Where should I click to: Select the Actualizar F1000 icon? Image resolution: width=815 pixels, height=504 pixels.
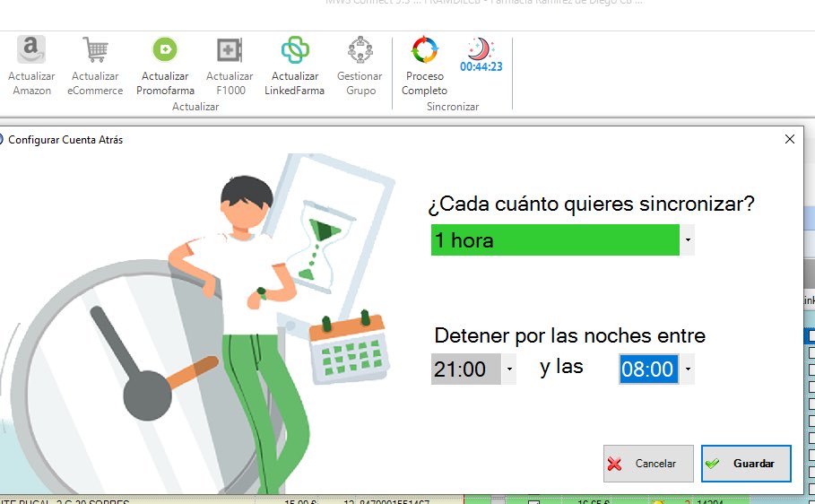(x=230, y=50)
